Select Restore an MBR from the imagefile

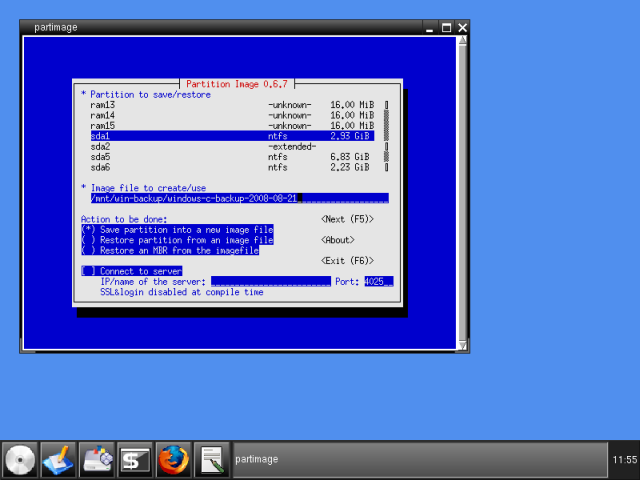(170, 250)
